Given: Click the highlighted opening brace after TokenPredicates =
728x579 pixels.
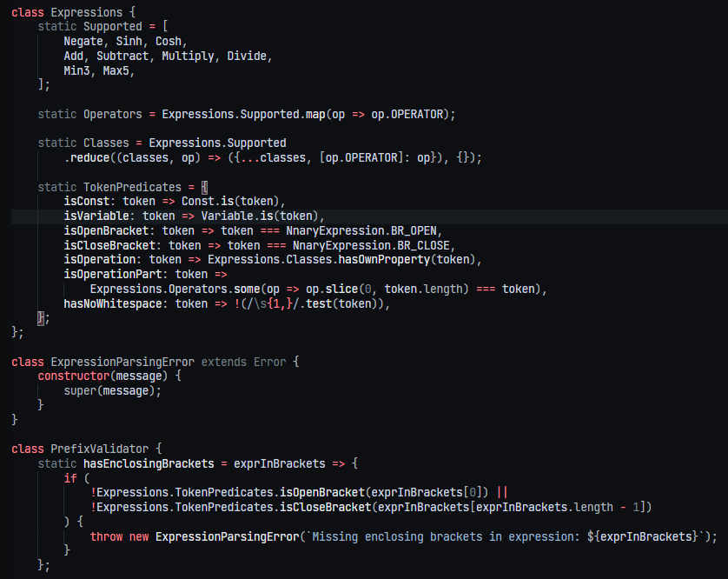Looking at the screenshot, I should (x=204, y=187).
